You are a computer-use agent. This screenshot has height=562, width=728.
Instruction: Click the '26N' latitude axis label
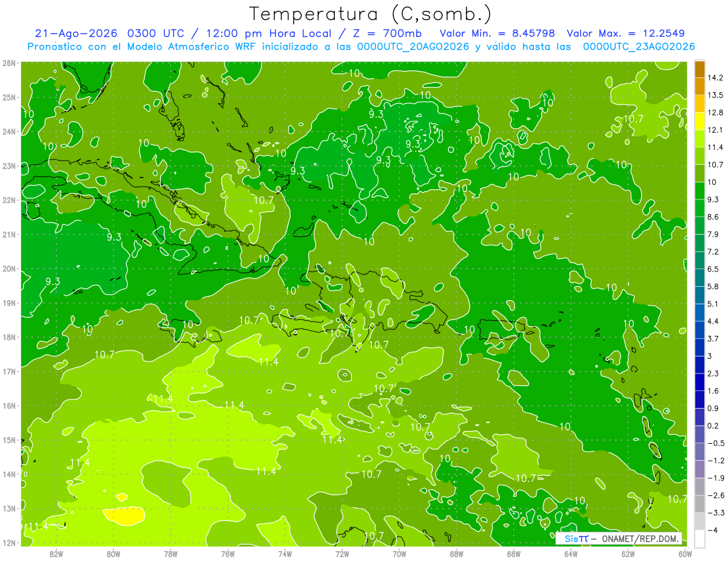9,63
